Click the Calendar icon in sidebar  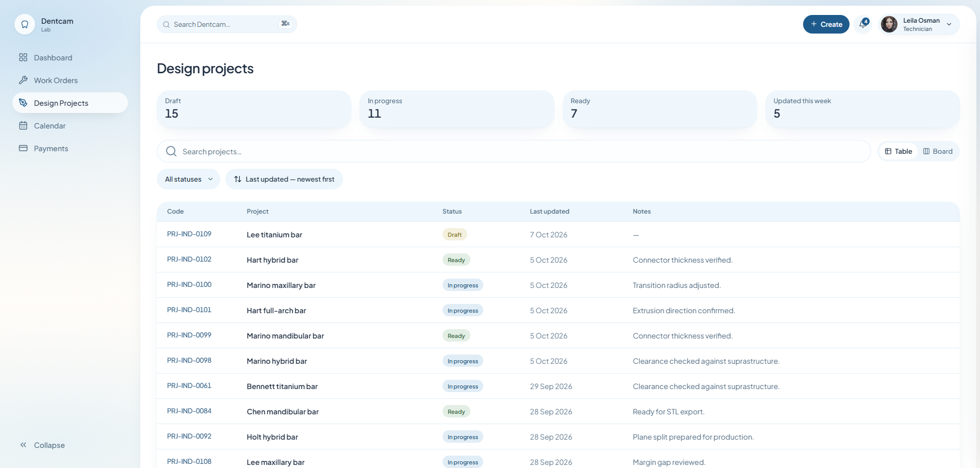click(x=23, y=125)
